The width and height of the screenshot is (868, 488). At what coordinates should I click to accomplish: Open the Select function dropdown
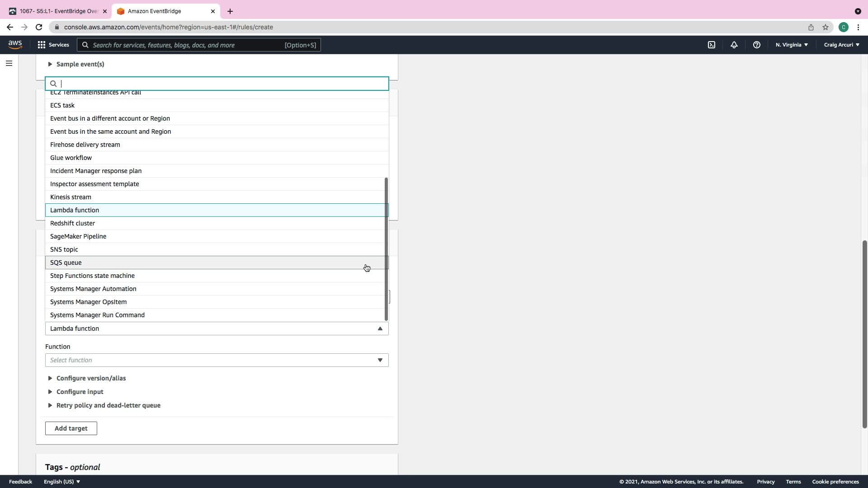[x=217, y=360]
